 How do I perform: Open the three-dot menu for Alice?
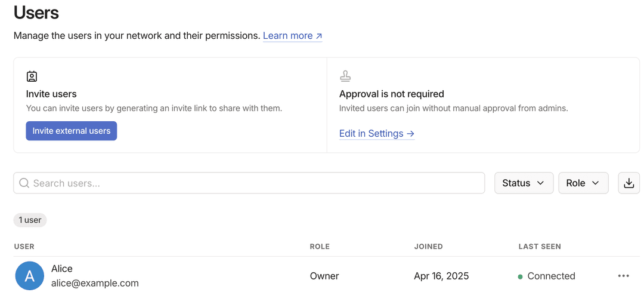(x=624, y=276)
